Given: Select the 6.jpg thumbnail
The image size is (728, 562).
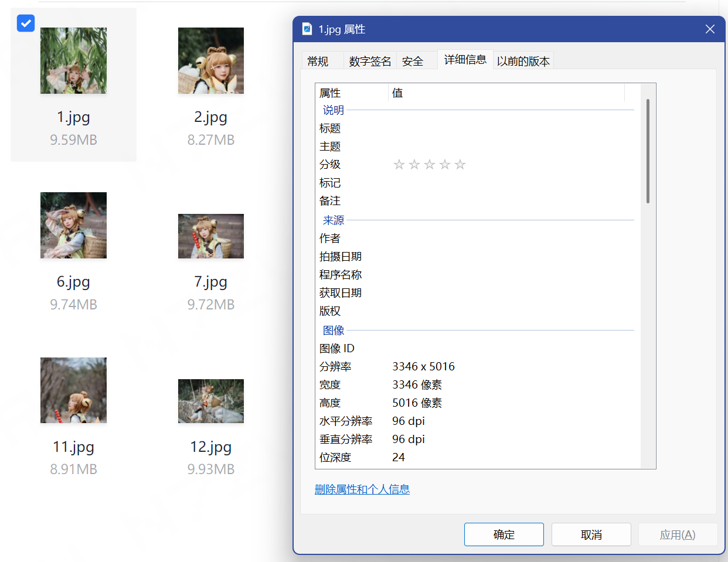Looking at the screenshot, I should click(x=73, y=226).
